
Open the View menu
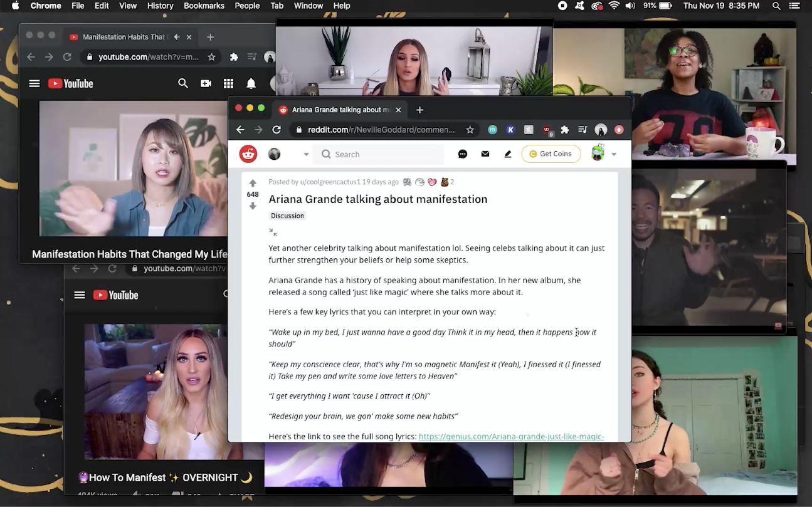coord(128,6)
